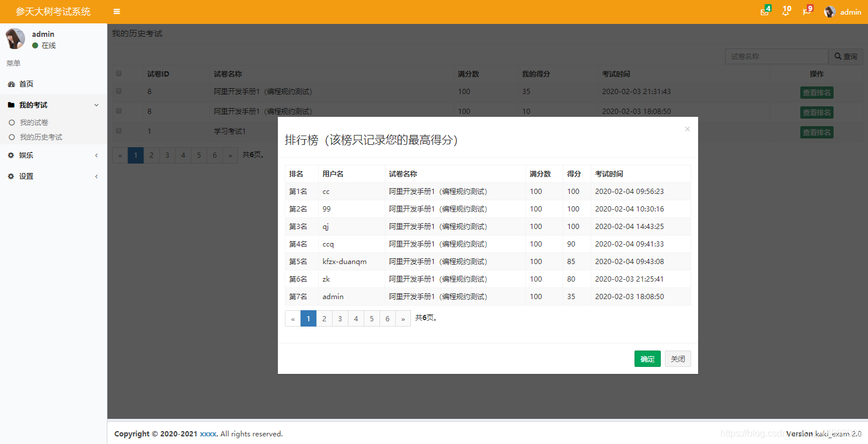Go to background list page 3

pyautogui.click(x=167, y=155)
